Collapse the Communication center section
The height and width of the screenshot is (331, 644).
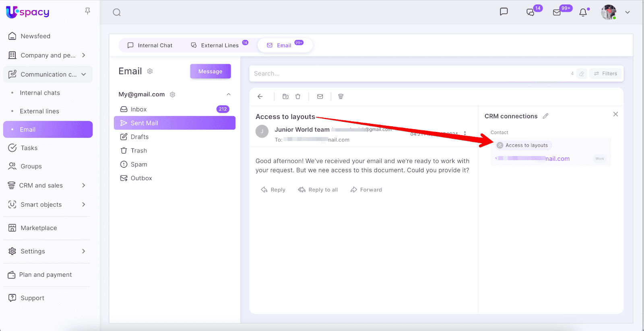pyautogui.click(x=83, y=74)
